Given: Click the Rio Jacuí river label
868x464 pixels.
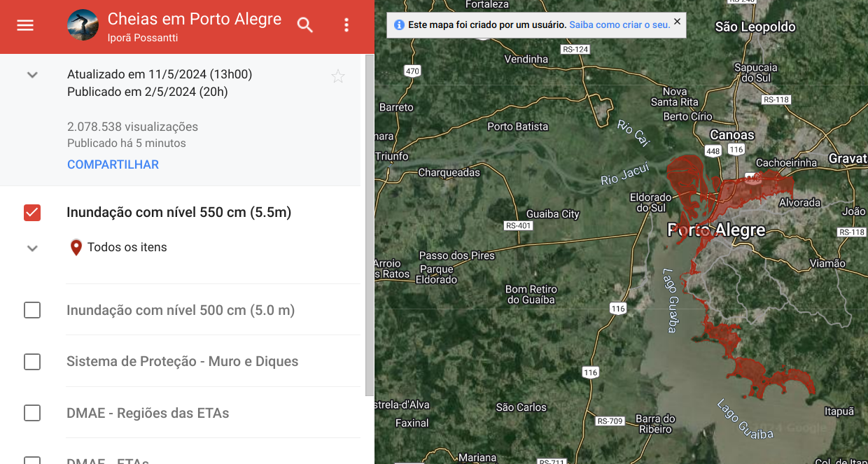Looking at the screenshot, I should (625, 174).
